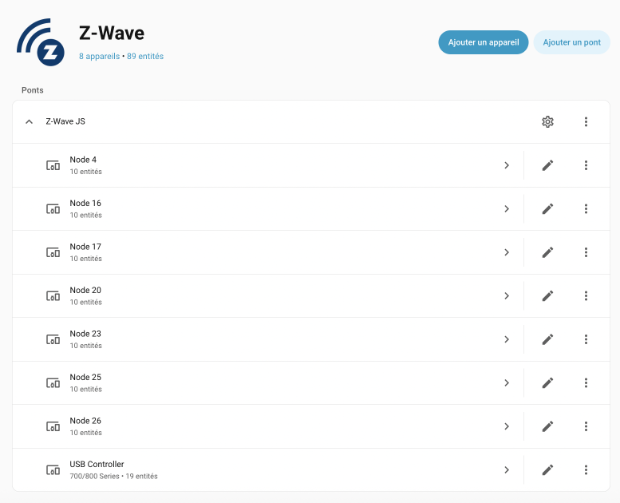
Task: Click the device icon beside Node 20
Action: click(53, 296)
